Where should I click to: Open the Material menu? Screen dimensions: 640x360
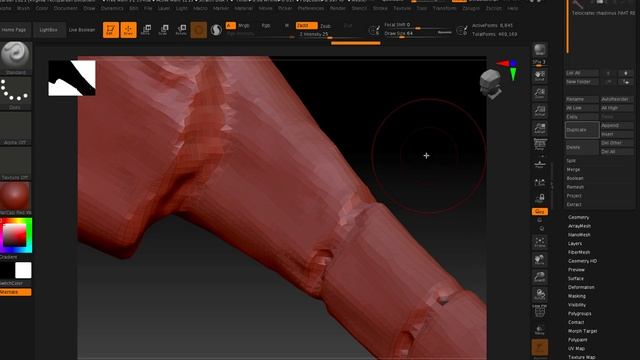click(x=243, y=8)
